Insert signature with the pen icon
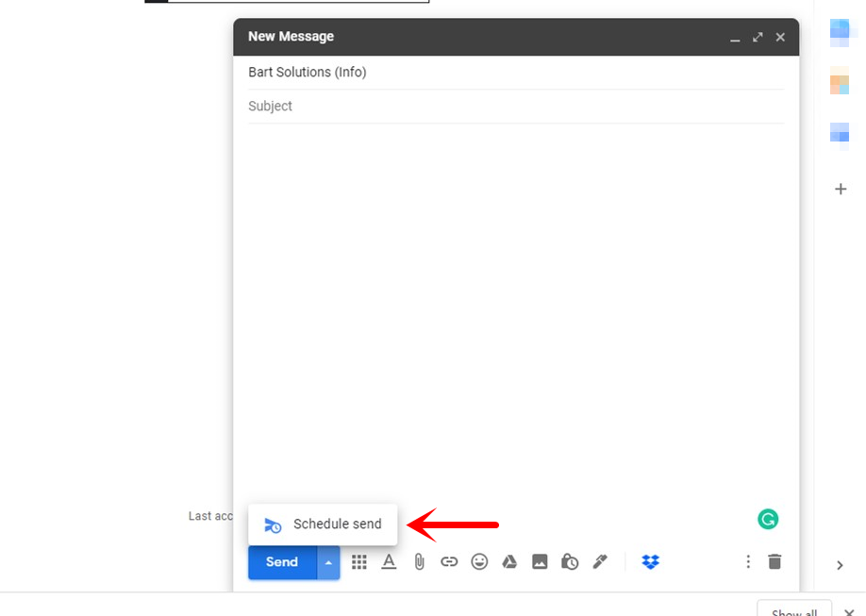 click(600, 562)
